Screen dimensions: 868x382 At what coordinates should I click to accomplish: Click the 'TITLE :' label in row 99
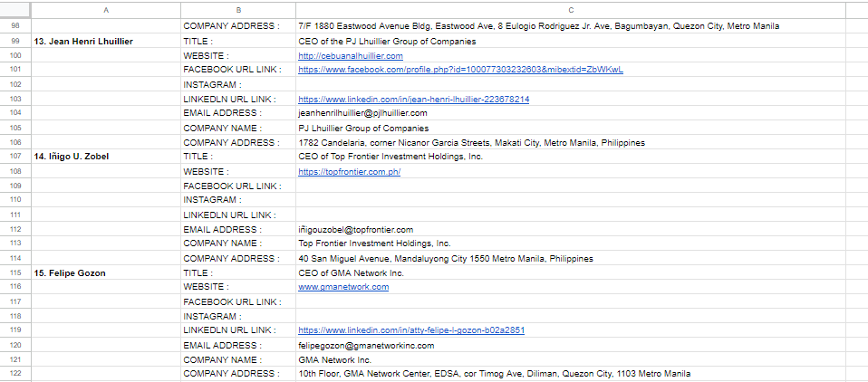tap(198, 42)
